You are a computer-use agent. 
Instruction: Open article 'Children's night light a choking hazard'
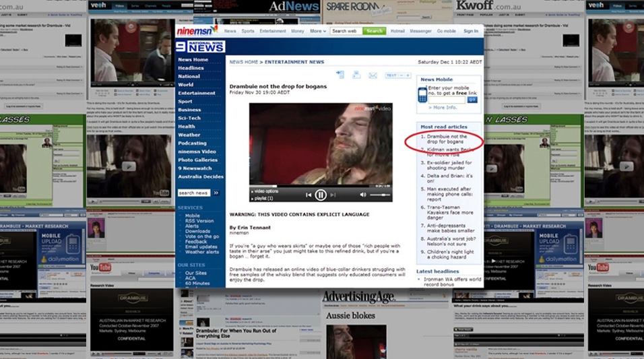pyautogui.click(x=450, y=254)
